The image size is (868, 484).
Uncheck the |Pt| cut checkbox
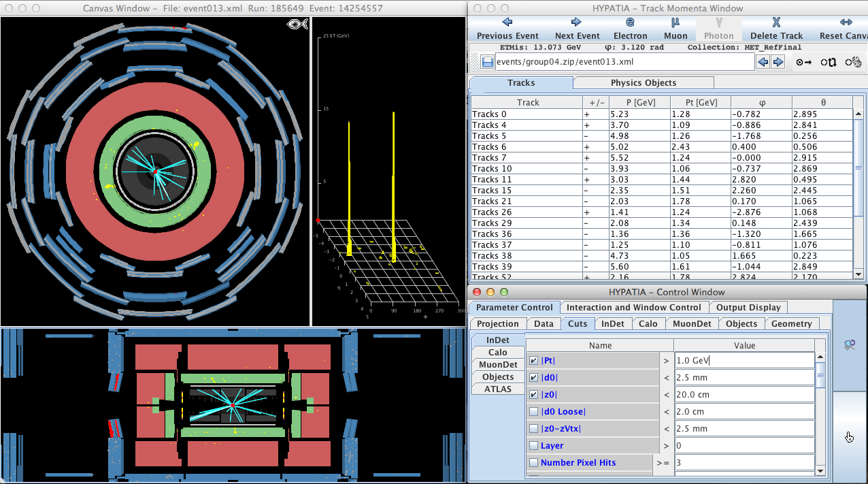(x=534, y=361)
